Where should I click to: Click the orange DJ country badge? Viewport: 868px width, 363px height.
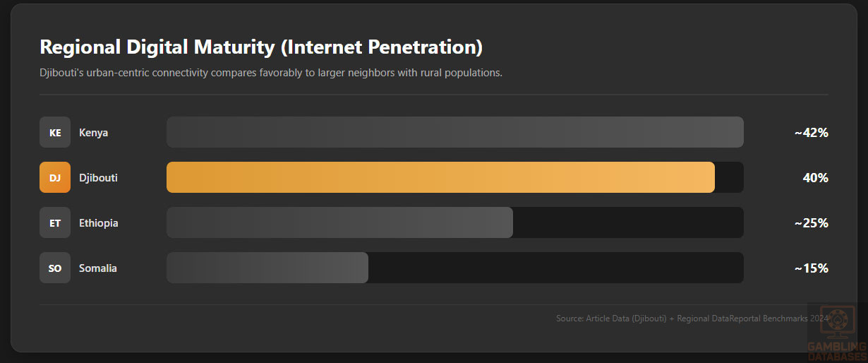(55, 177)
